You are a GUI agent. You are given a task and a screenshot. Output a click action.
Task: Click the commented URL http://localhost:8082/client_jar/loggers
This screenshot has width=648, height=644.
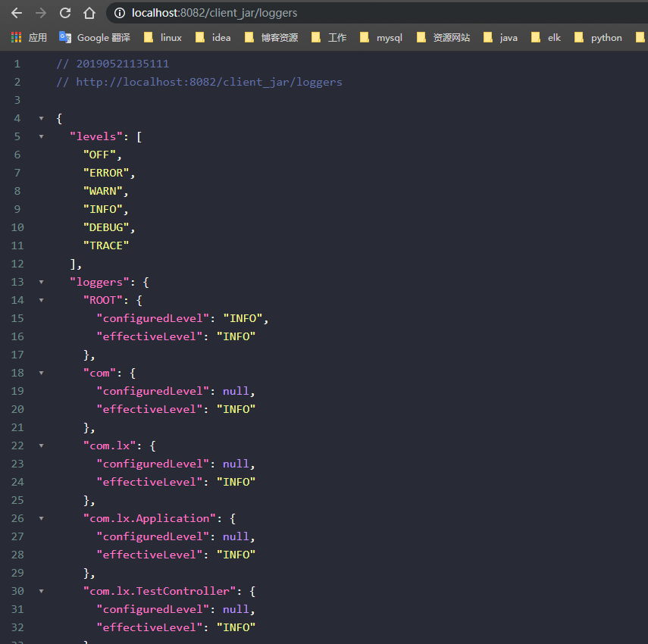(x=209, y=82)
